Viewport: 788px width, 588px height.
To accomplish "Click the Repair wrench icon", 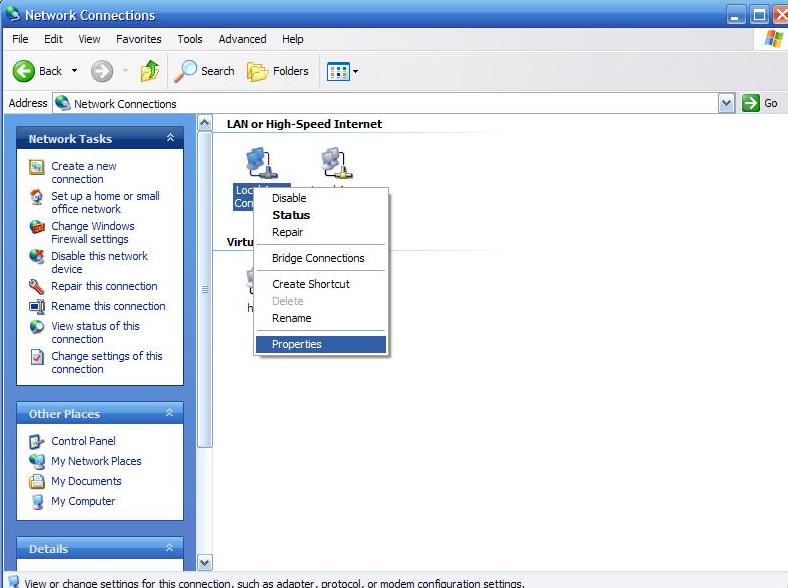I will (37, 286).
